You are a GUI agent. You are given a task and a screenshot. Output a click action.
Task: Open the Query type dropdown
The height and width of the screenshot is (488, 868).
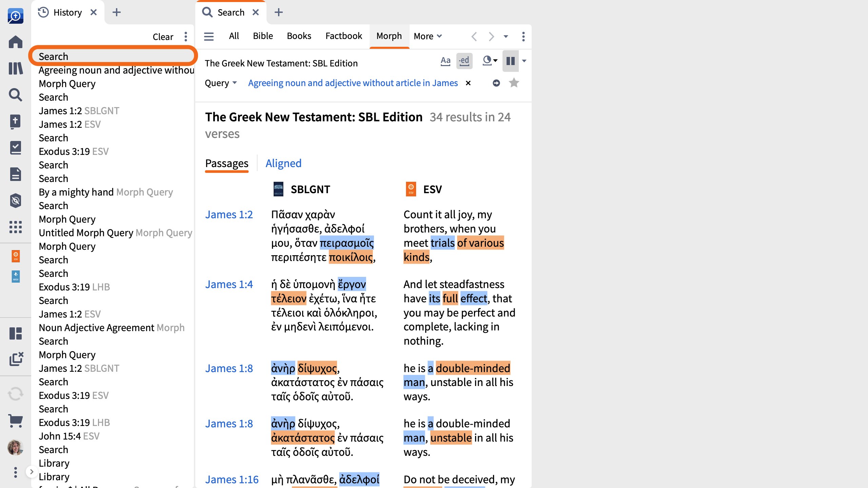[x=221, y=83]
